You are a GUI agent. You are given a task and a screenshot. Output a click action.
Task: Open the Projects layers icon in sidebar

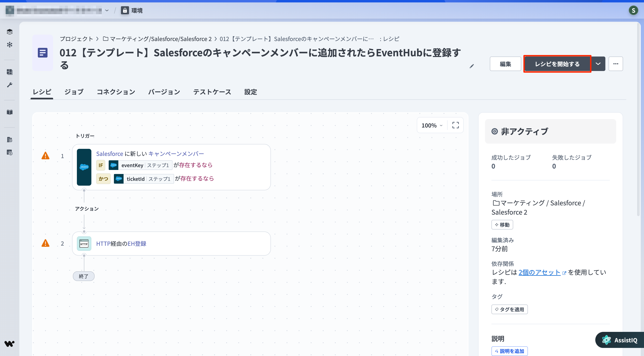tap(9, 32)
